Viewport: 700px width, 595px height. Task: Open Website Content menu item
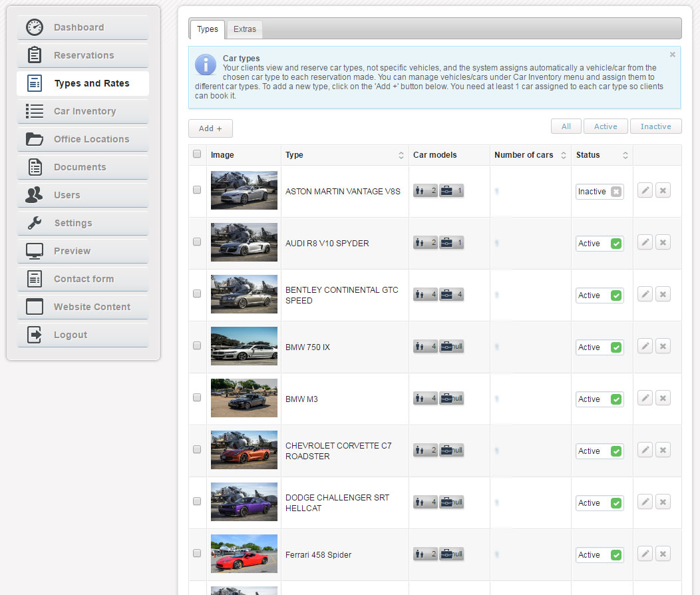[83, 307]
